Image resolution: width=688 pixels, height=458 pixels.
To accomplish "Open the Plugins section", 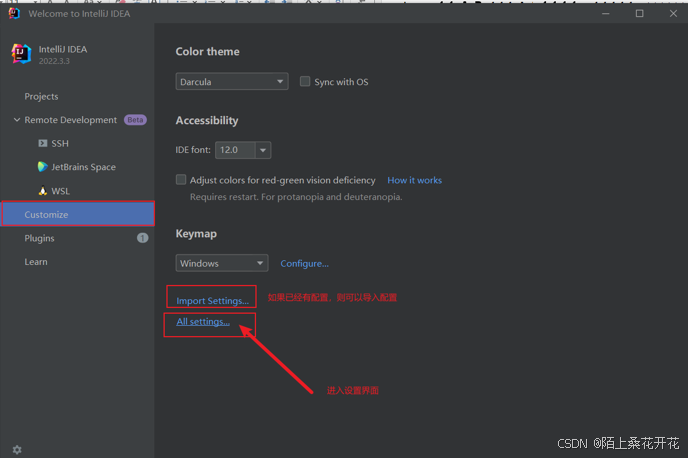I will (x=39, y=238).
